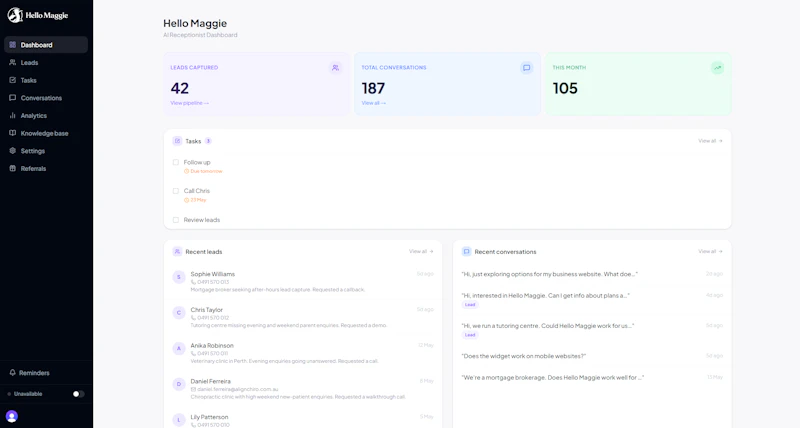This screenshot has height=428, width=800.
Task: Open the Dashboard menu item
Action: [46, 45]
